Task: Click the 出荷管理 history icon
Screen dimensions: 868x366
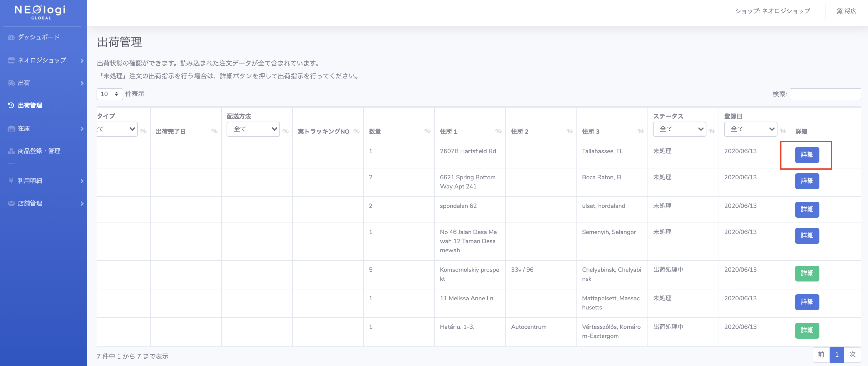Action: pyautogui.click(x=11, y=105)
